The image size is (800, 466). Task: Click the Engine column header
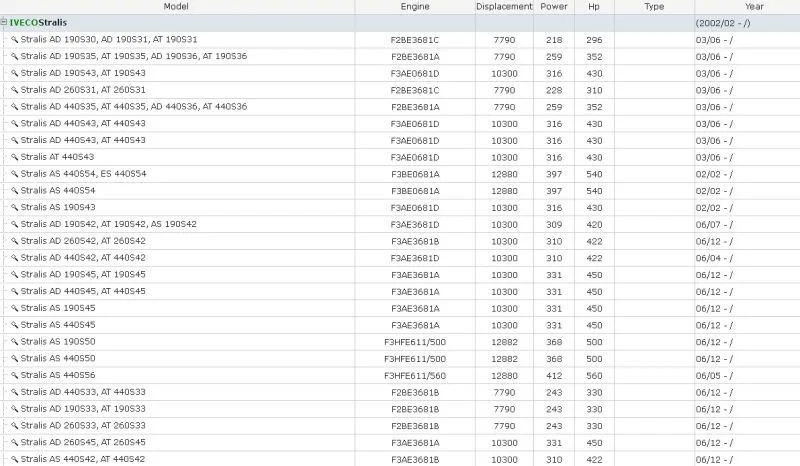point(415,7)
